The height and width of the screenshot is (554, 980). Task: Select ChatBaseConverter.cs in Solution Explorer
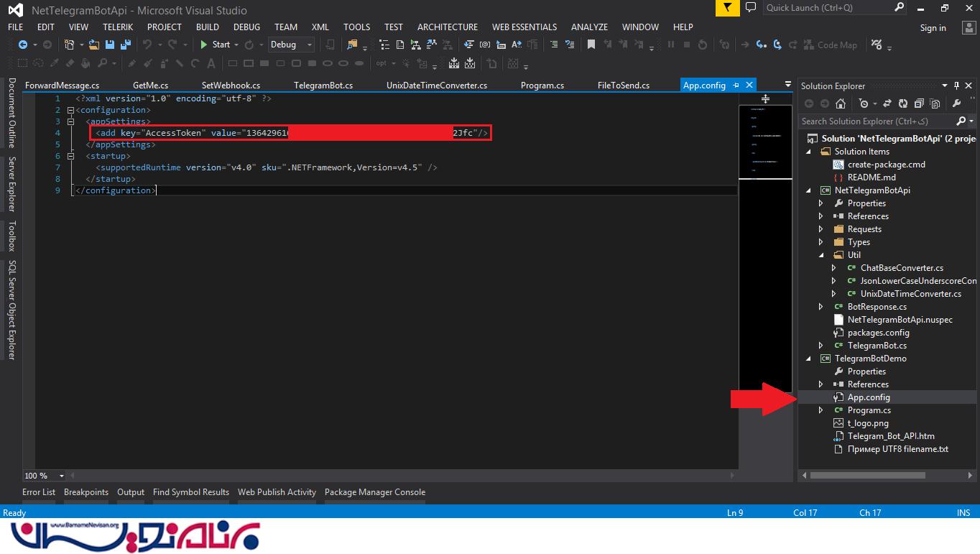pos(902,268)
